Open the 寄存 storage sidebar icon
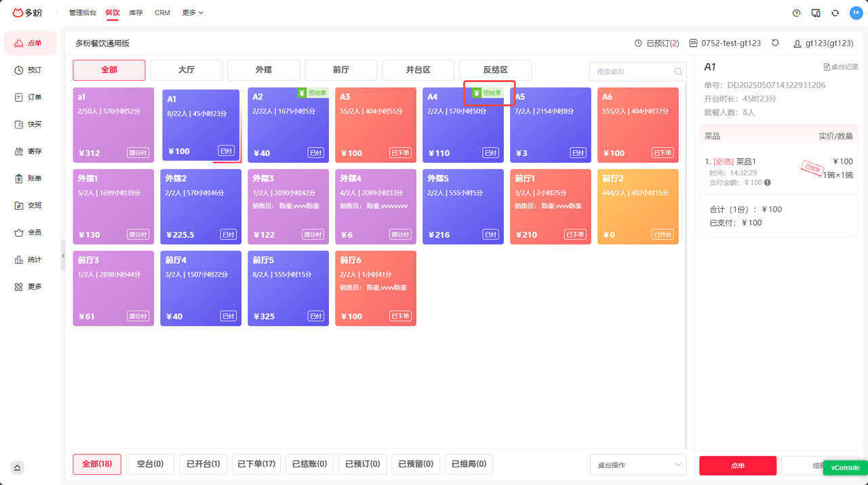The width and height of the screenshot is (868, 485). 28,151
